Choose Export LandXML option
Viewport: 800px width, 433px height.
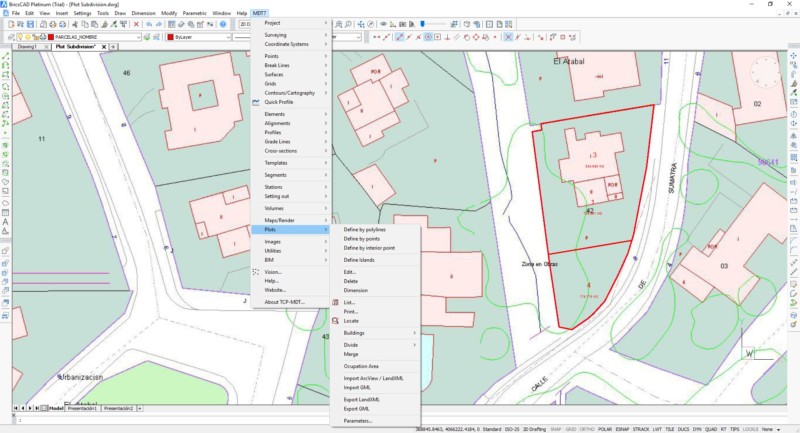coord(361,399)
